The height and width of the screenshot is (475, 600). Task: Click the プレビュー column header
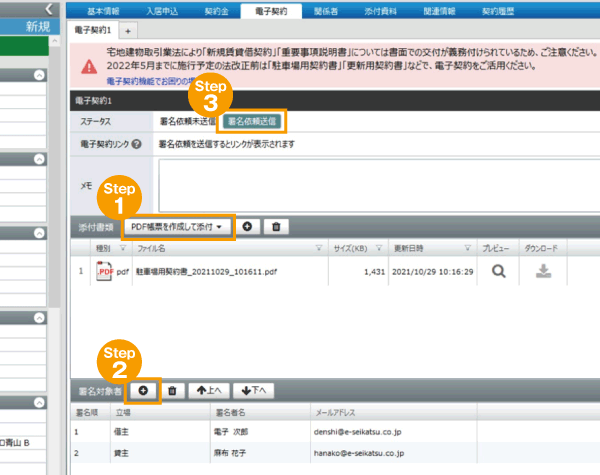pos(496,248)
